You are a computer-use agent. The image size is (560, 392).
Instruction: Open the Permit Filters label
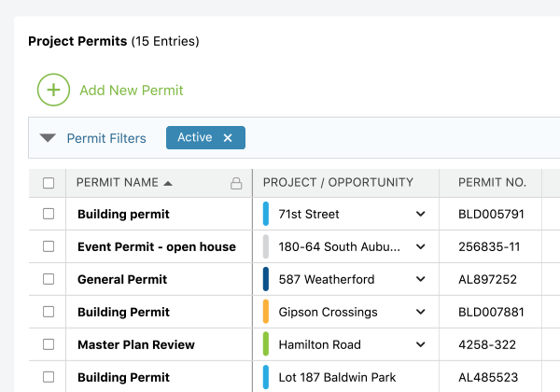click(x=106, y=138)
